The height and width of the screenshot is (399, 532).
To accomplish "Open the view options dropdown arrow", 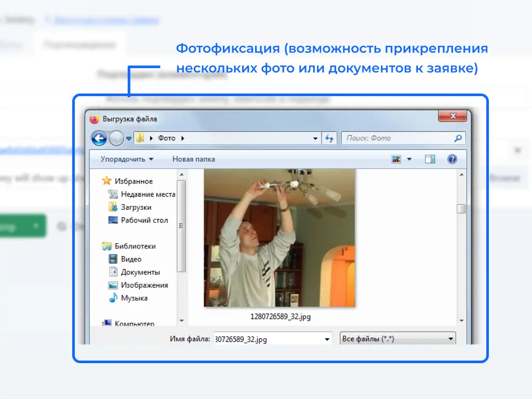I will click(409, 159).
